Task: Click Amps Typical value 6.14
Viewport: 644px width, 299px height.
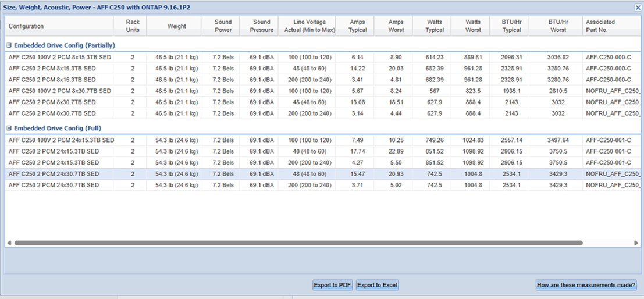Action: [358, 57]
